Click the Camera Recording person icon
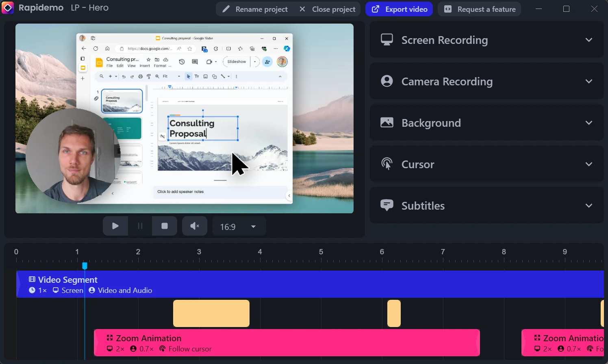Screen dimensions: 608x364 pos(387,80)
